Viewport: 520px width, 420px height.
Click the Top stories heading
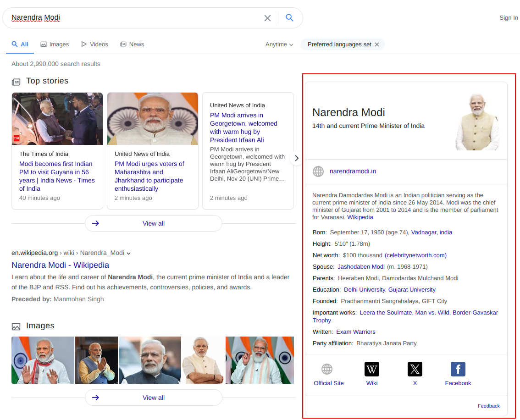pyautogui.click(x=47, y=81)
